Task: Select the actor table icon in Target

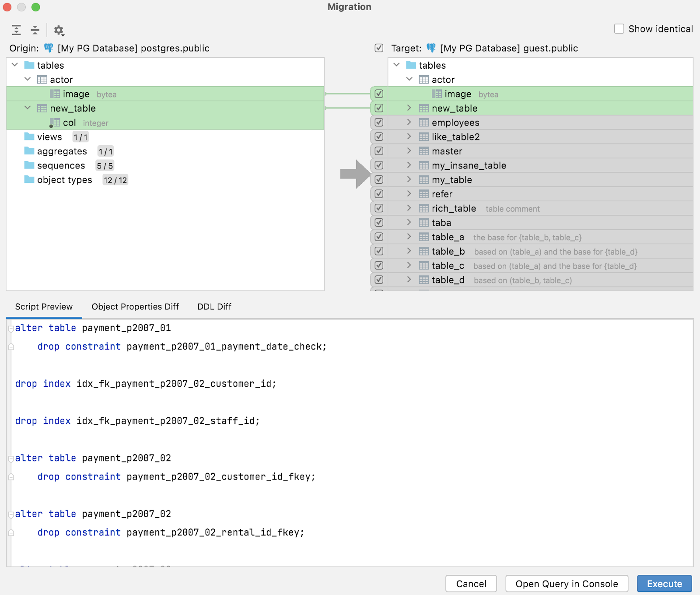Action: (424, 80)
